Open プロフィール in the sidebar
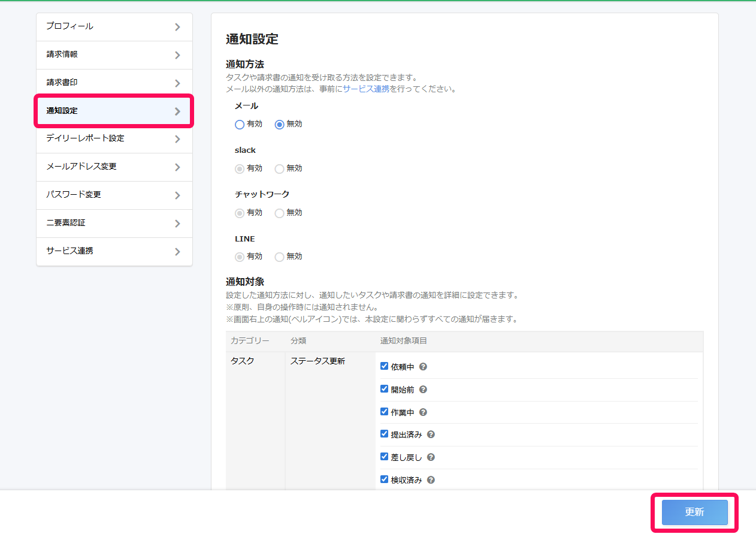756x534 pixels. (x=114, y=27)
